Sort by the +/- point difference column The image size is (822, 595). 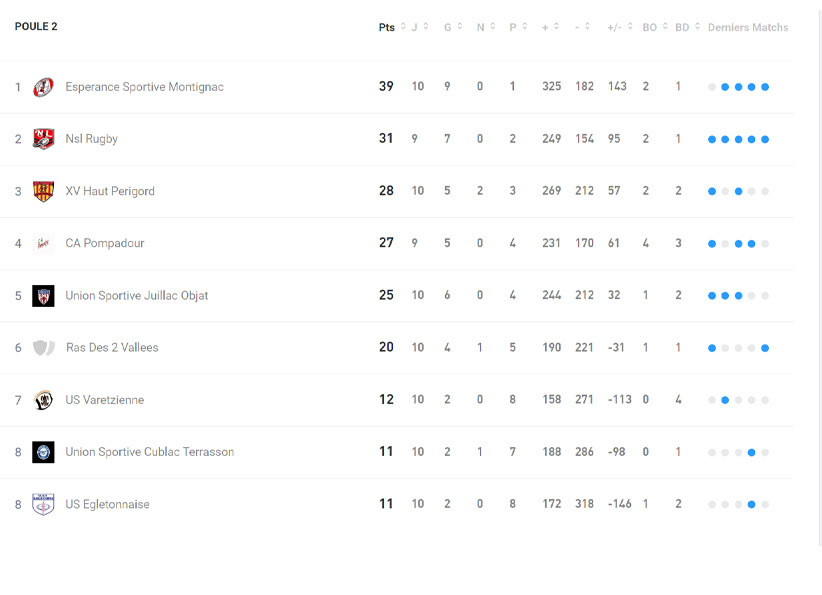point(619,27)
